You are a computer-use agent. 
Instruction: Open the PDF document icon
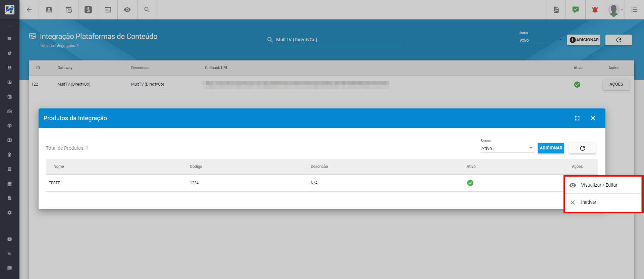tap(556, 10)
